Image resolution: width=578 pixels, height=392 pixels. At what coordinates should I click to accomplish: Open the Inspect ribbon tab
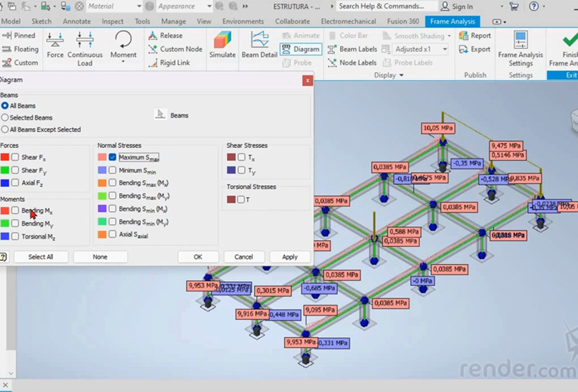coord(113,21)
